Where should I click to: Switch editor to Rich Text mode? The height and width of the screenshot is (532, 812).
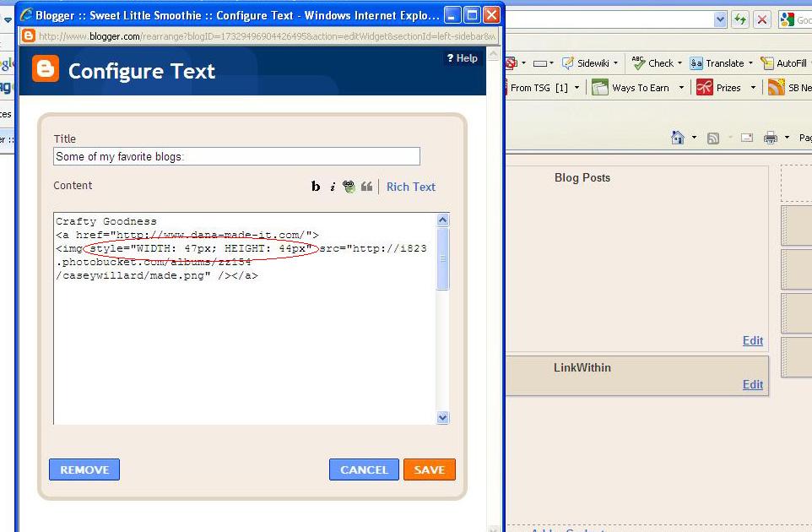411,187
